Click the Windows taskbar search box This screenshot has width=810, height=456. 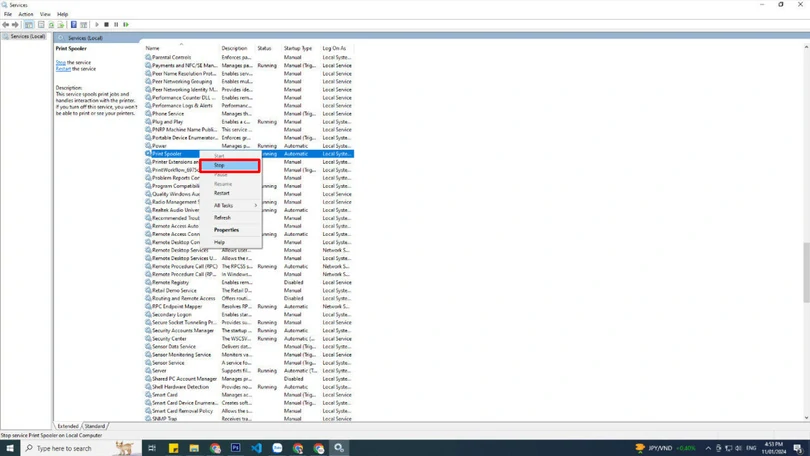[x=64, y=448]
